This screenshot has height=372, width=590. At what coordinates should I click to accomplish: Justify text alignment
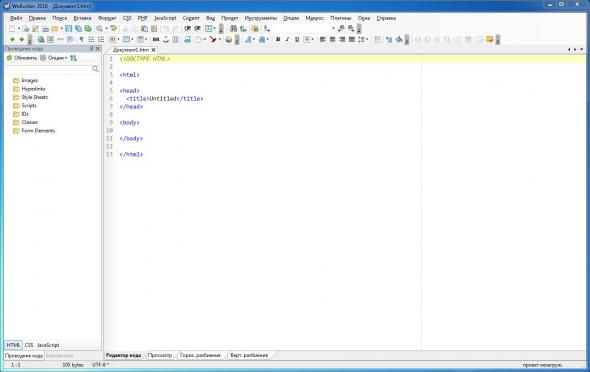pos(351,39)
